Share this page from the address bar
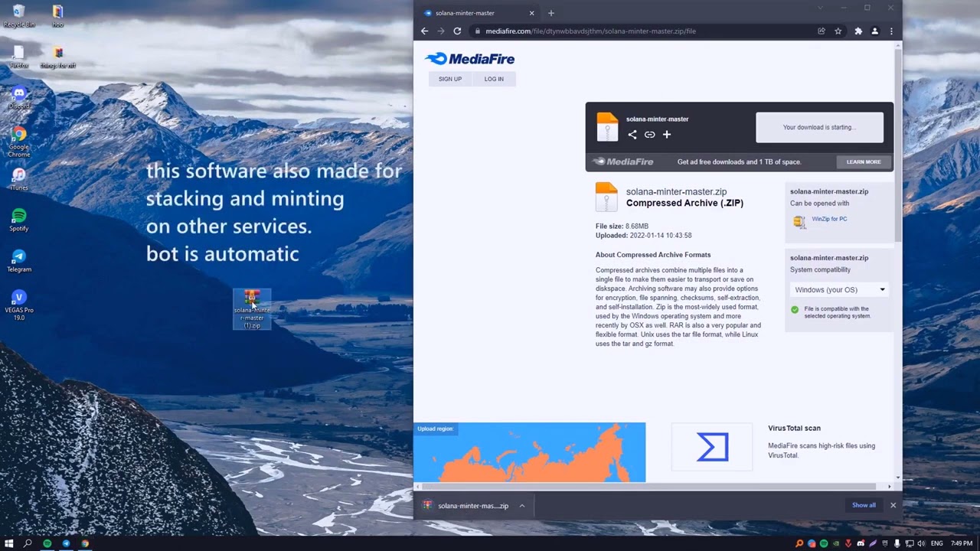This screenshot has height=551, width=980. pos(822,31)
